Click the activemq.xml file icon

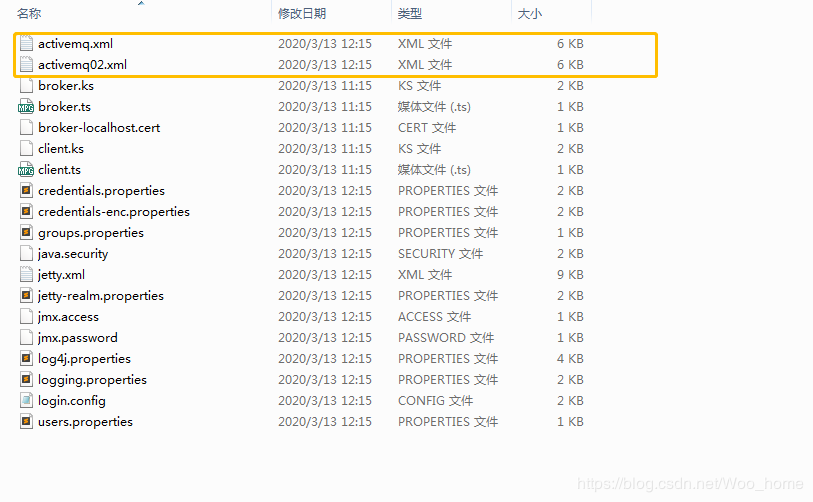coord(26,44)
